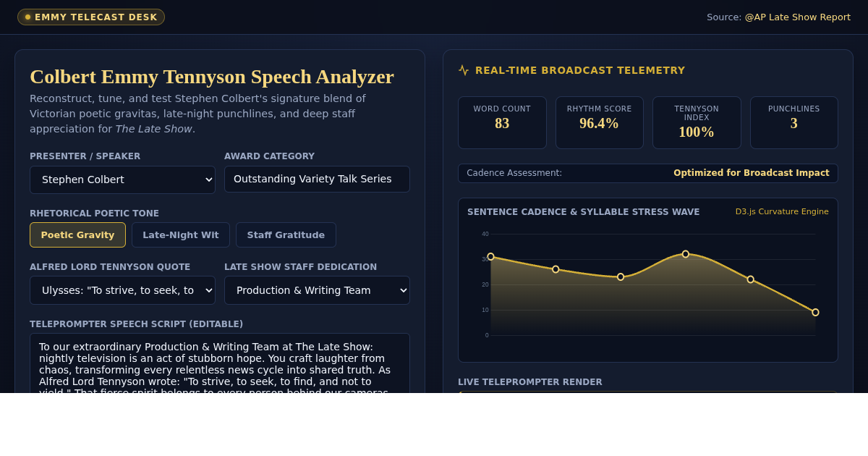Open the Alfred Lord Tennyson Quote dropdown
The image size is (868, 456).
pyautogui.click(x=122, y=290)
